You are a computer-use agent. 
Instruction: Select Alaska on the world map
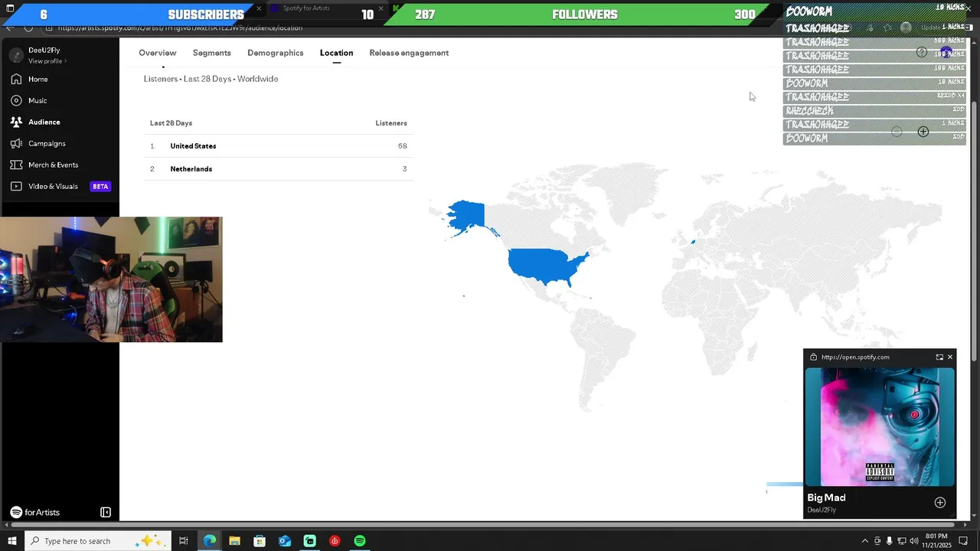468,215
